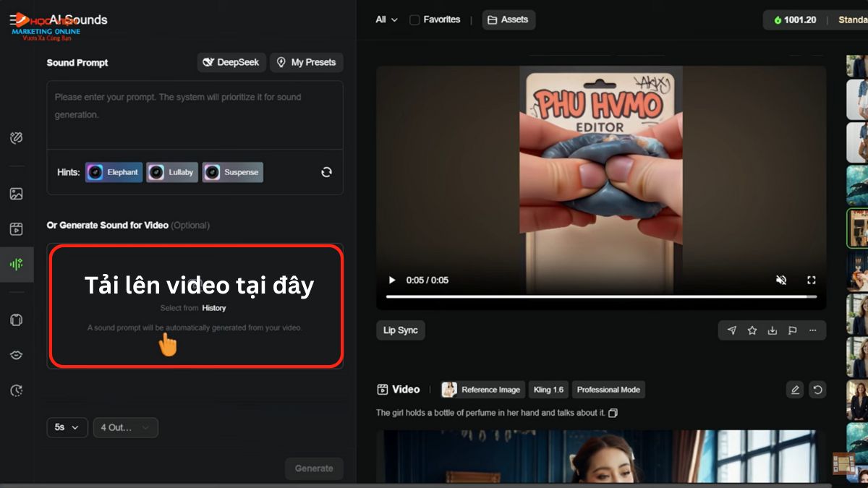The height and width of the screenshot is (488, 868).
Task: Copy the perfume prompt text with copy icon
Action: 613,413
